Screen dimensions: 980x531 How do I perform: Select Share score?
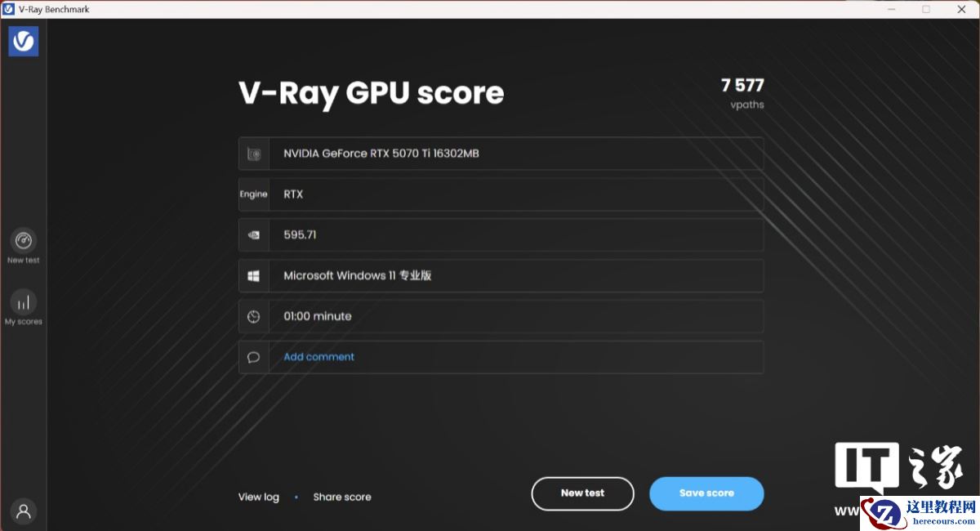[x=341, y=497]
